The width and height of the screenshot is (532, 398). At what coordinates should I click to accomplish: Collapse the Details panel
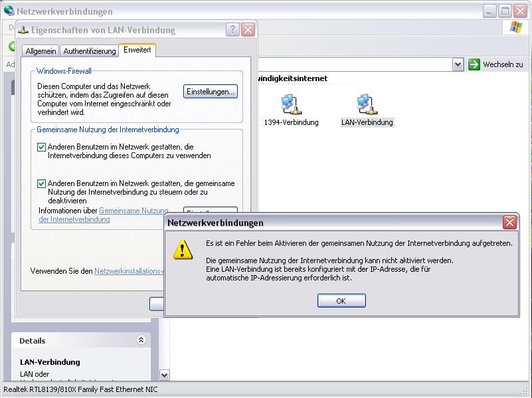pos(141,340)
